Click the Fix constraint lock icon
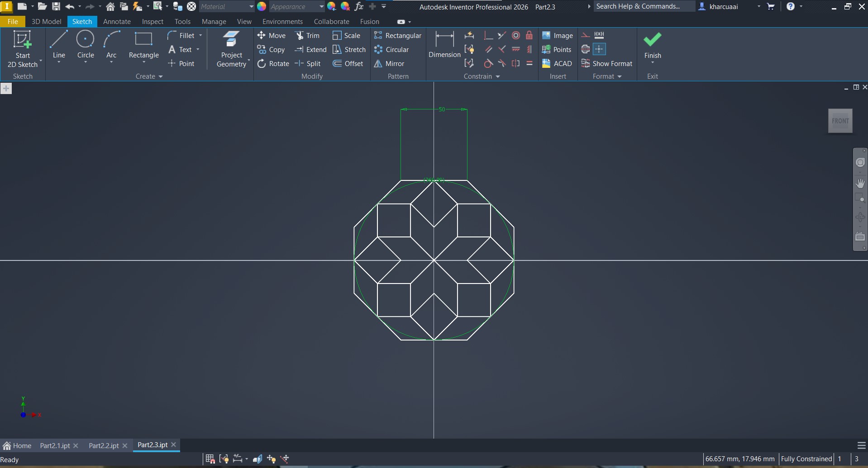This screenshot has height=468, width=868. click(x=529, y=36)
